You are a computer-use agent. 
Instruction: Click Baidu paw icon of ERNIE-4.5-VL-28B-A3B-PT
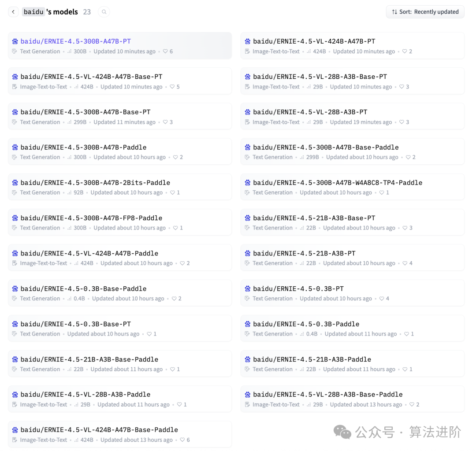[x=247, y=112]
